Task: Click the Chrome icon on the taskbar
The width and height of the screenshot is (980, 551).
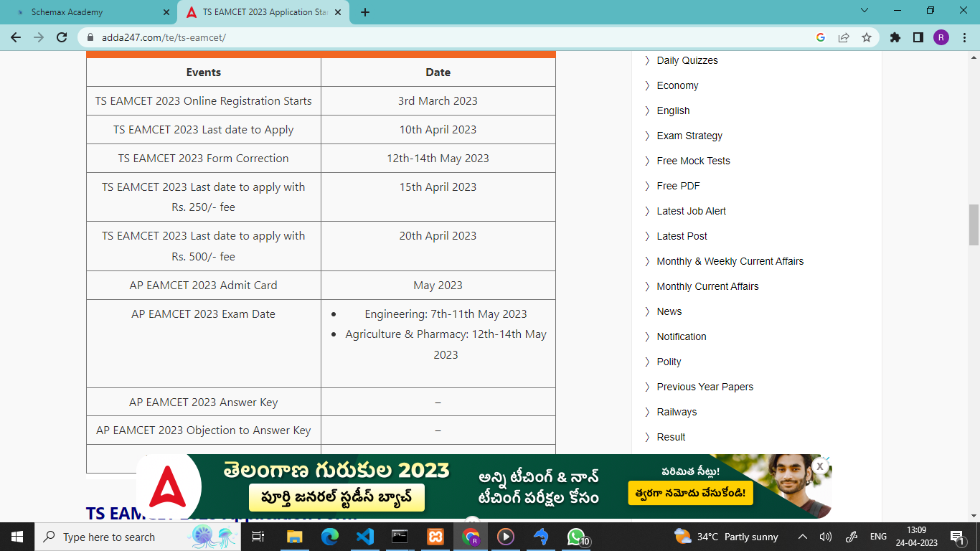Action: point(471,537)
